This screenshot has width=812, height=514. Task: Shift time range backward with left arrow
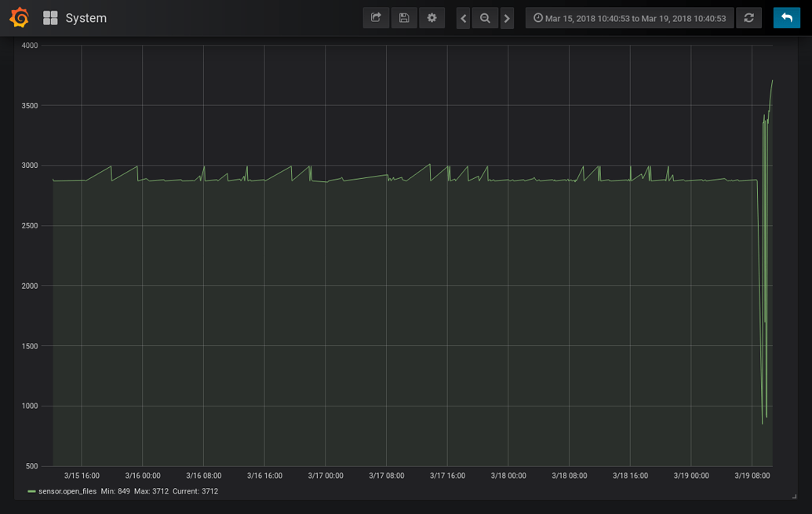(x=464, y=18)
